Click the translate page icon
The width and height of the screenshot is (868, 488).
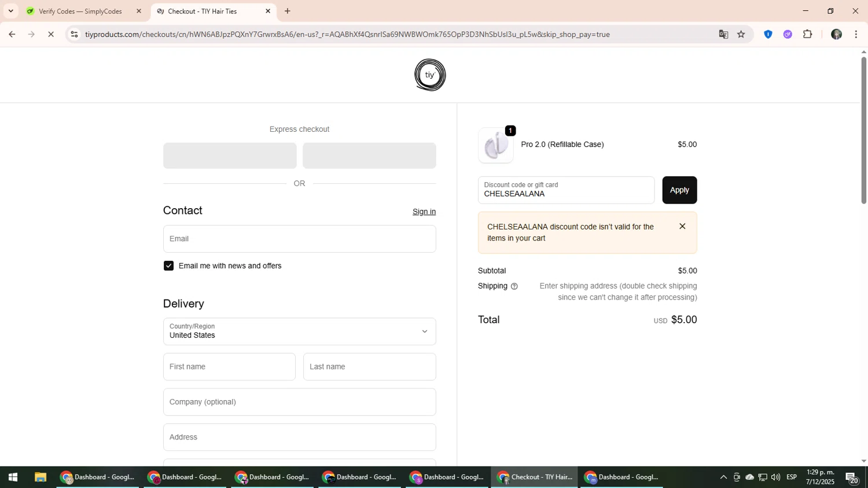(723, 34)
